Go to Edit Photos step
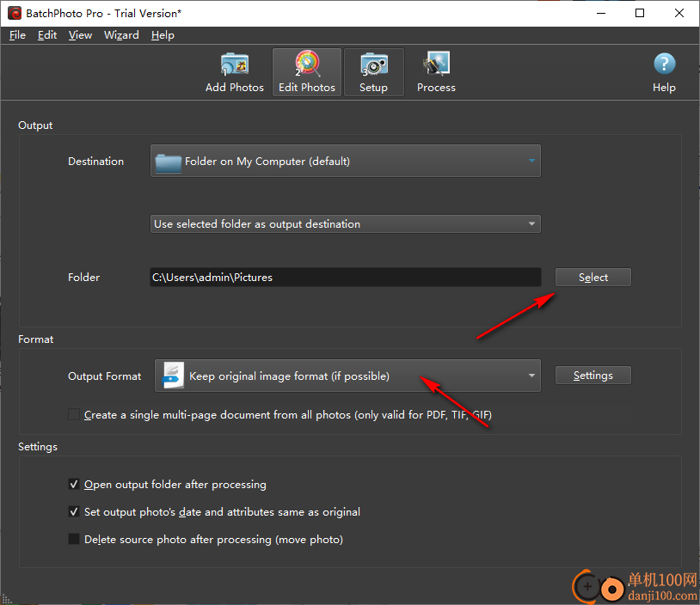Image resolution: width=700 pixels, height=605 pixels. point(307,72)
